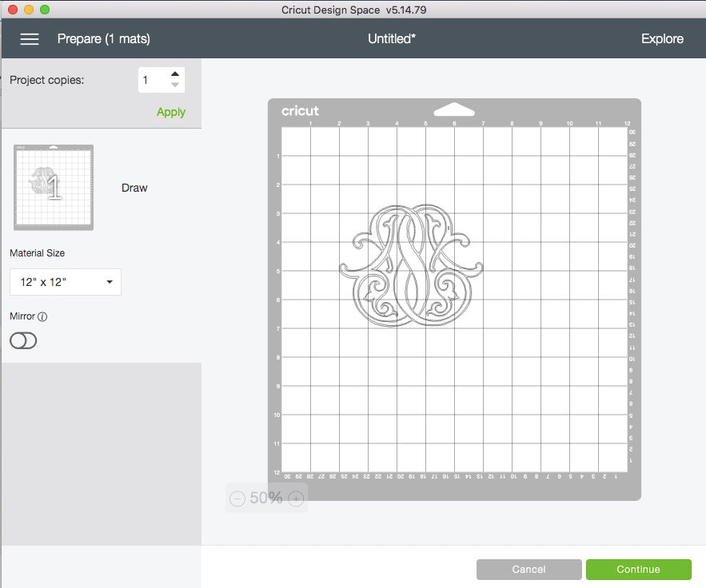Open the hamburger menu
This screenshot has height=588, width=706.
pyautogui.click(x=30, y=39)
